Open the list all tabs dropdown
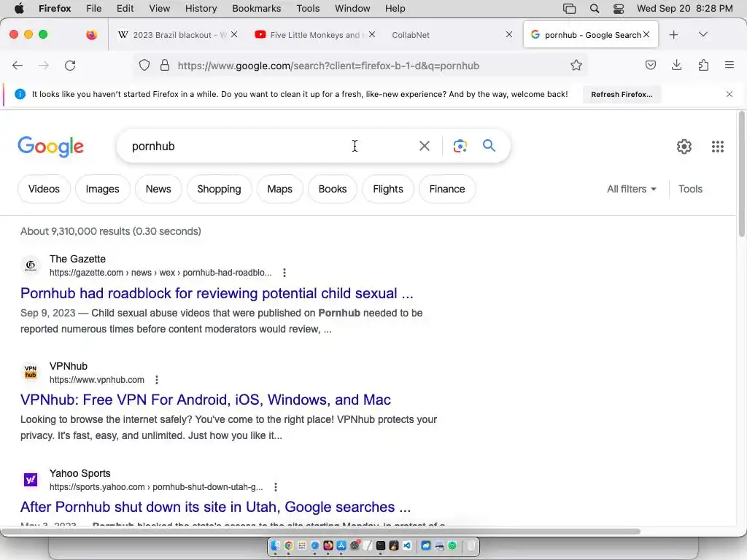The height and width of the screenshot is (560, 747). (x=703, y=34)
